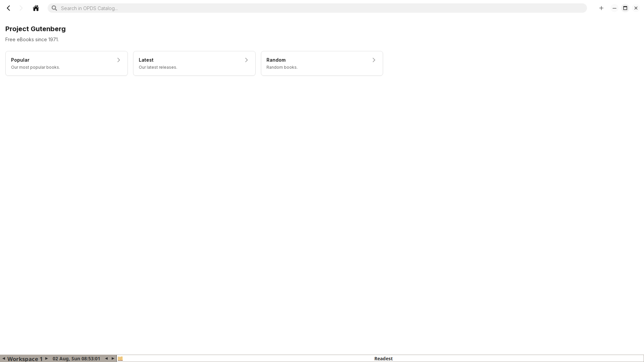Minimize the Readest window
Viewport: 644px width, 362px height.
tap(614, 8)
